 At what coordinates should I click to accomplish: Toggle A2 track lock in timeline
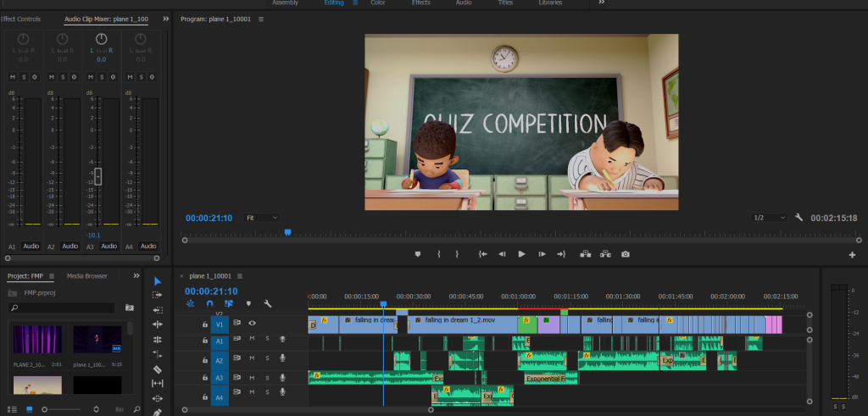click(x=205, y=359)
